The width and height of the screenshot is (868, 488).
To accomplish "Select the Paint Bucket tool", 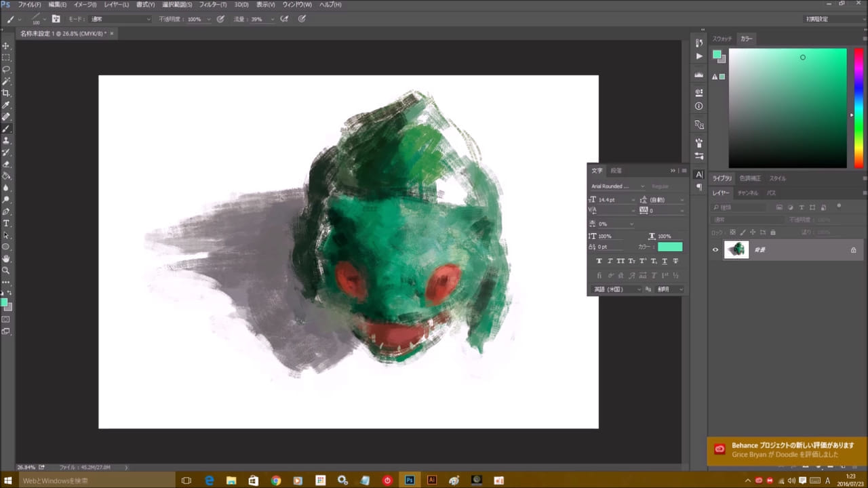I will click(x=6, y=176).
